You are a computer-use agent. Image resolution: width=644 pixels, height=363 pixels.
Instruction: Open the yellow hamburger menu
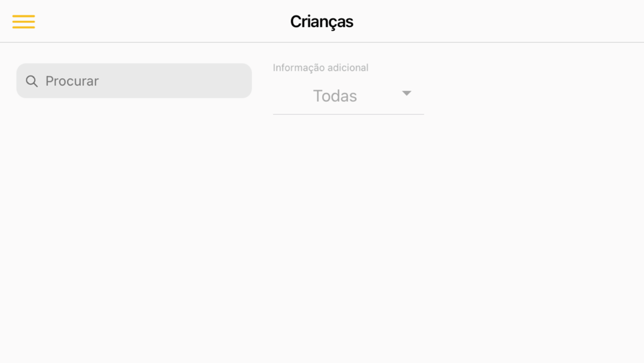[23, 21]
